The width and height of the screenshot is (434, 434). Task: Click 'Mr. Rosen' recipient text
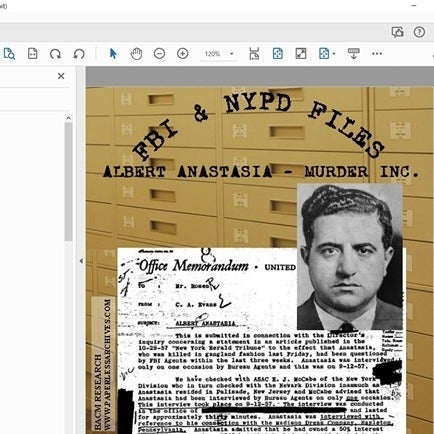tap(192, 286)
